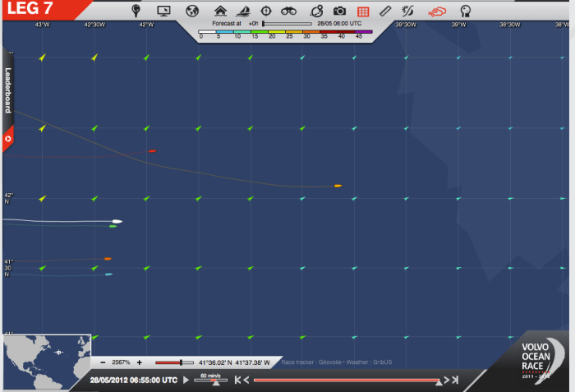Click the home port icon
This screenshot has width=575, height=392.
(220, 12)
